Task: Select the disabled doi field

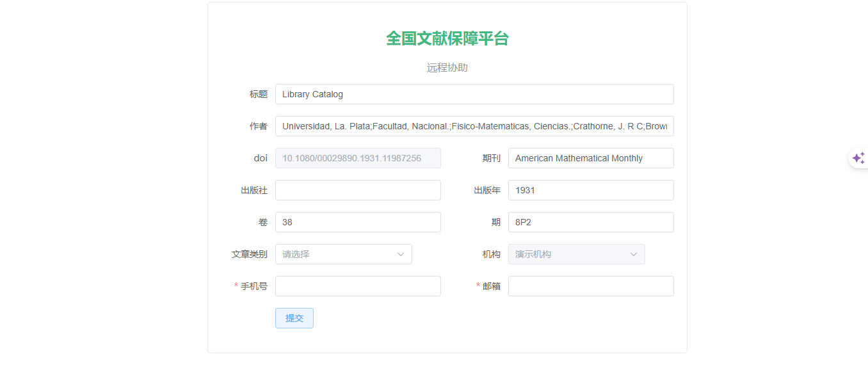Action: (358, 158)
